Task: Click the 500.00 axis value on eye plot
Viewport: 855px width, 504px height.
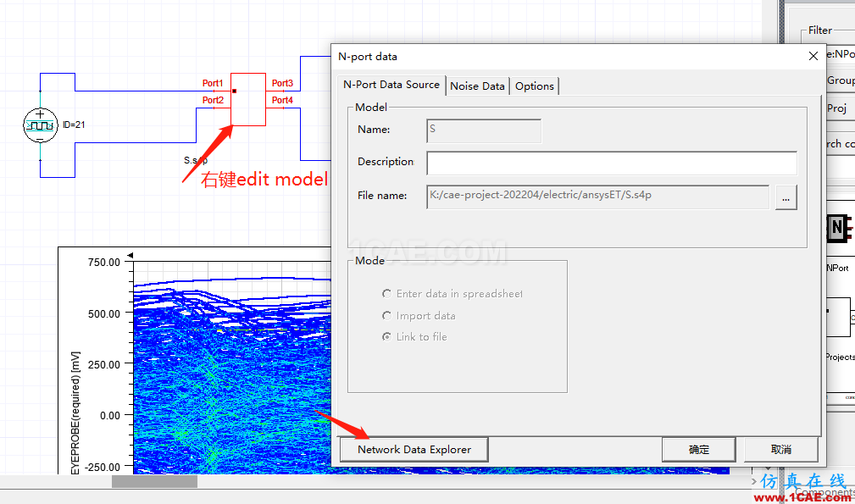Action: pos(104,314)
